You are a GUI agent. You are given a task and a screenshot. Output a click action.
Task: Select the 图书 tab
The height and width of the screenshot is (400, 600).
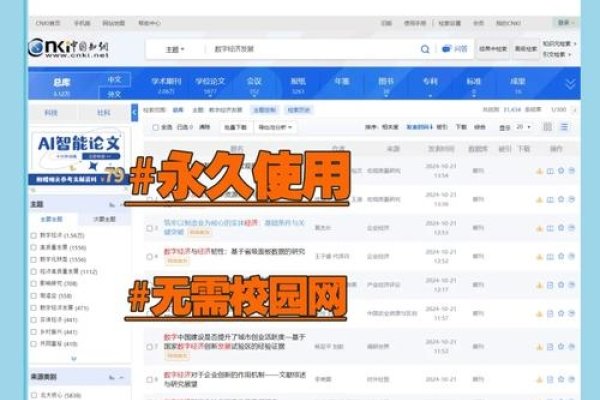click(386, 85)
